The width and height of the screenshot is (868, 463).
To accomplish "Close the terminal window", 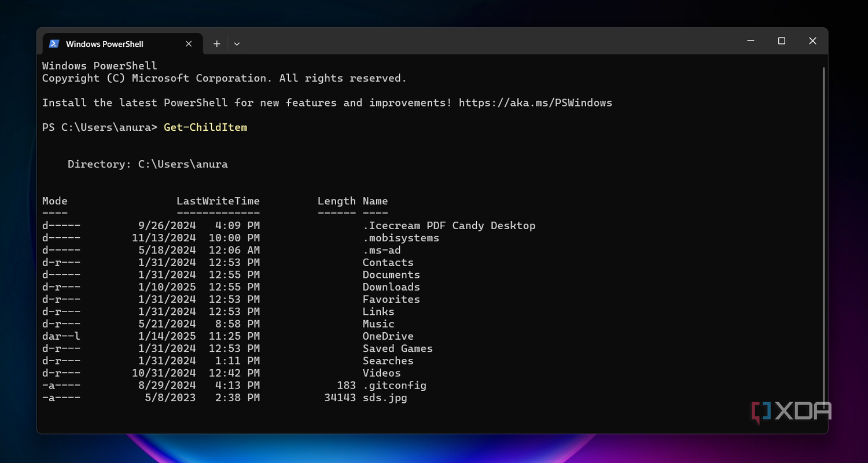I will [x=812, y=41].
